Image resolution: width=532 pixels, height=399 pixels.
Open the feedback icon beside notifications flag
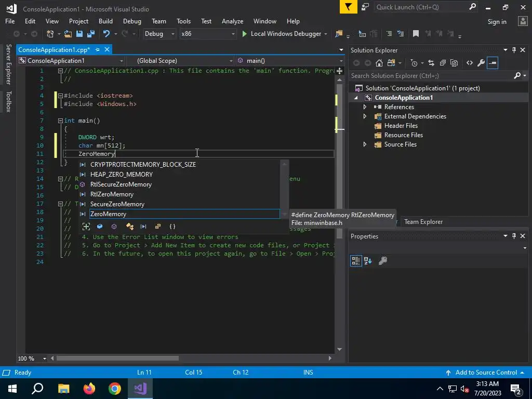tap(365, 7)
